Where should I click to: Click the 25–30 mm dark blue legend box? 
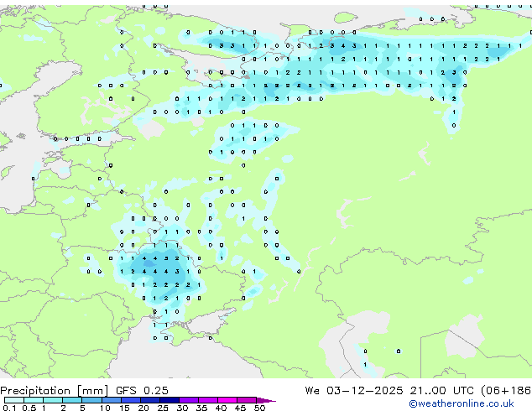170,400
